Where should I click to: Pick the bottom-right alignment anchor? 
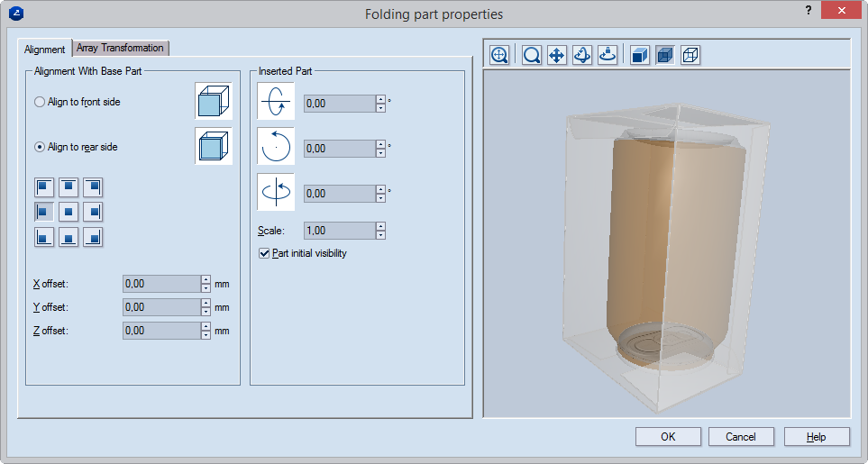tap(93, 238)
